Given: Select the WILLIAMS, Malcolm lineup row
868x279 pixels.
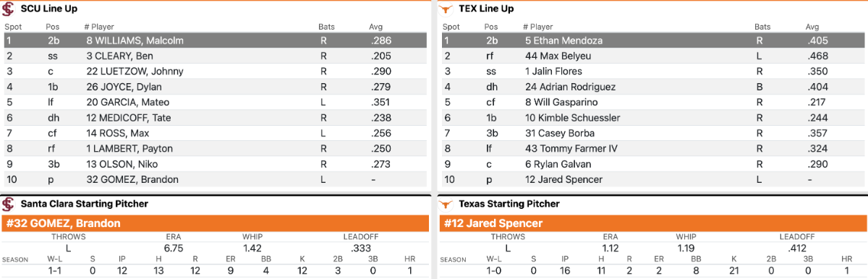Looking at the screenshot, I should [215, 40].
